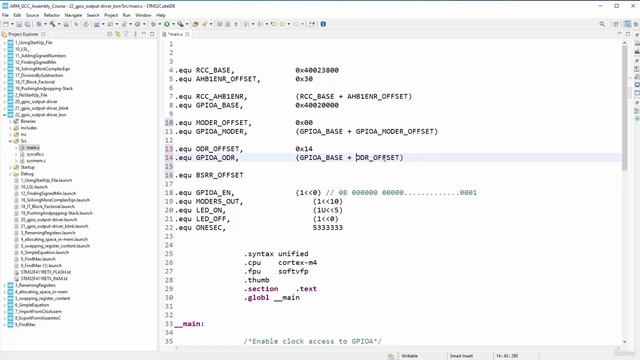Select the main.s editor tab

click(x=175, y=34)
